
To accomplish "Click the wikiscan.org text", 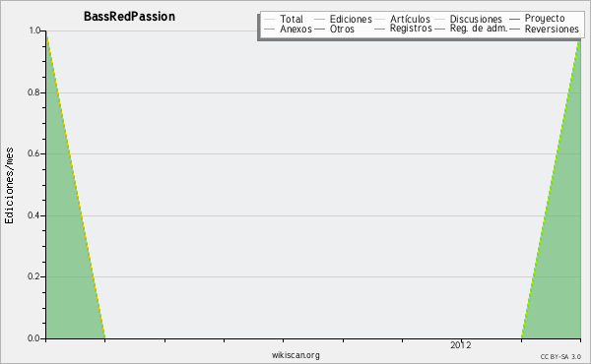I will [x=295, y=355].
